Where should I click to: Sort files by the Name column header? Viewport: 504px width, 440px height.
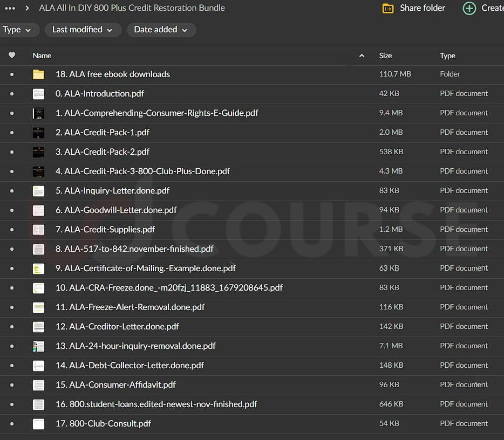point(42,56)
